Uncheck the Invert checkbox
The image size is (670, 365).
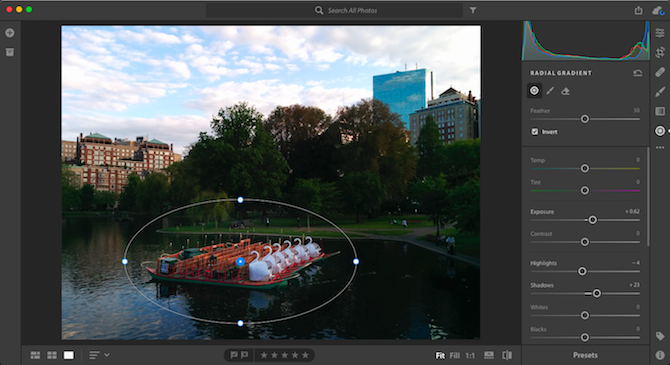[535, 132]
